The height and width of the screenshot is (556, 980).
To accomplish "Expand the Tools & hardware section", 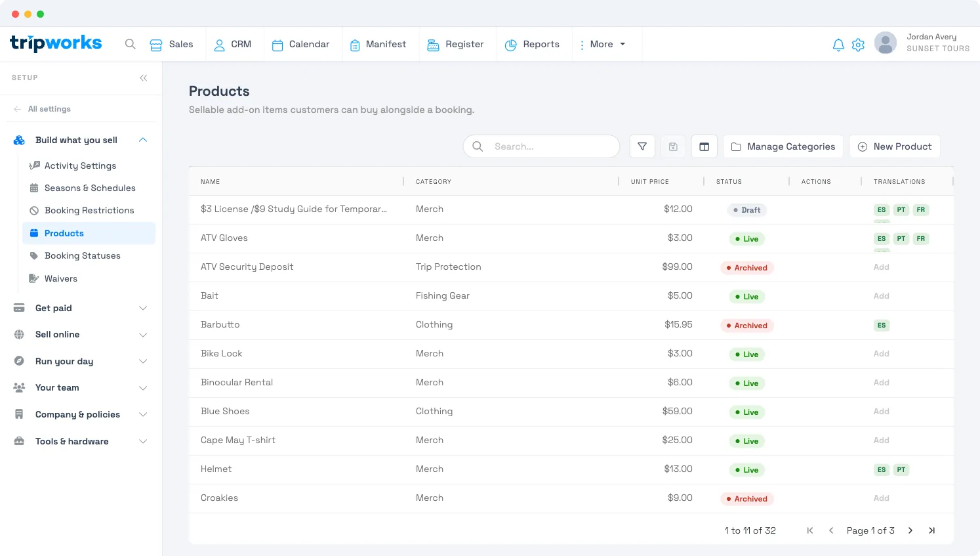I will [81, 441].
